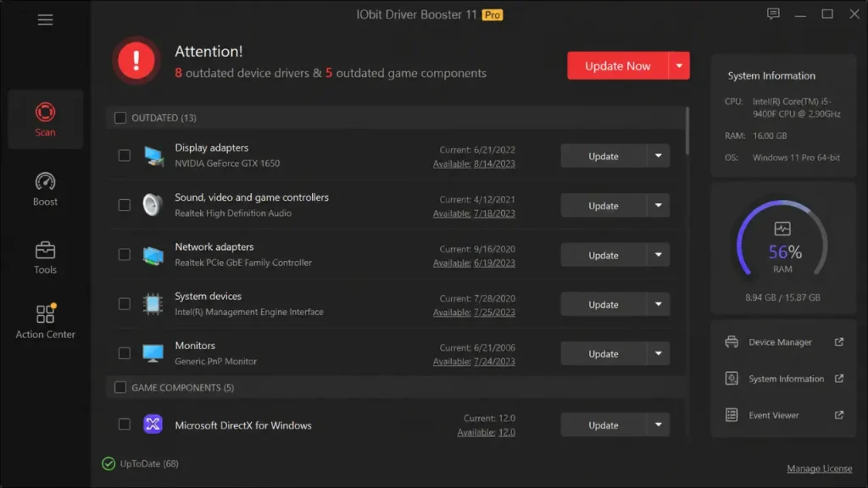
Task: Switch to the Scan section
Action: point(46,119)
